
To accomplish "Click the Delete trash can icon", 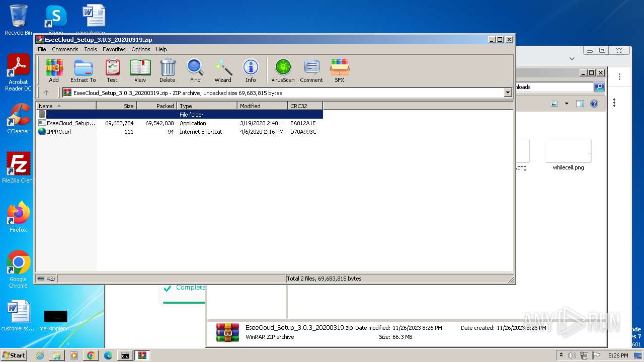I will (x=168, y=70).
